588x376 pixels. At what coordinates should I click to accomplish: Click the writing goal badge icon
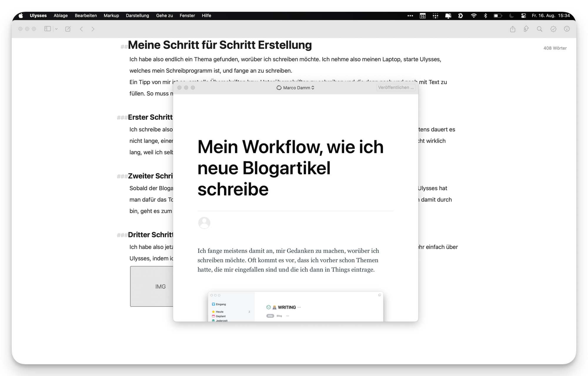coord(553,29)
